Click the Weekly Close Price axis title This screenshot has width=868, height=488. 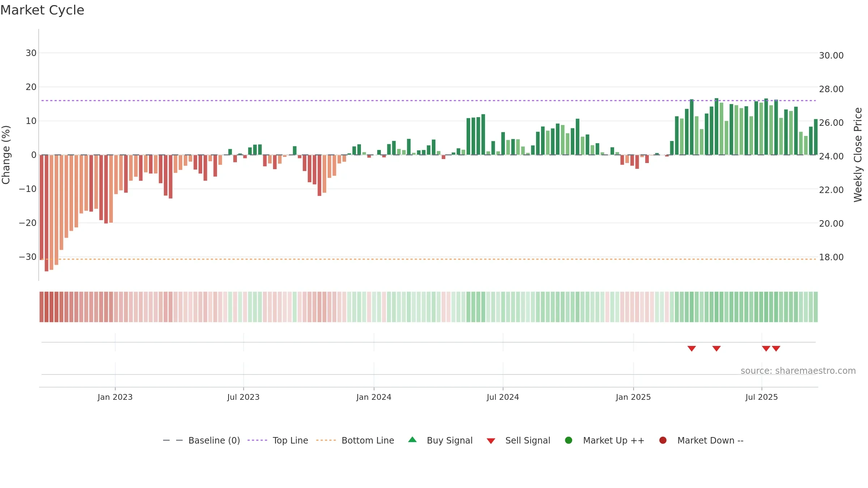pos(858,155)
